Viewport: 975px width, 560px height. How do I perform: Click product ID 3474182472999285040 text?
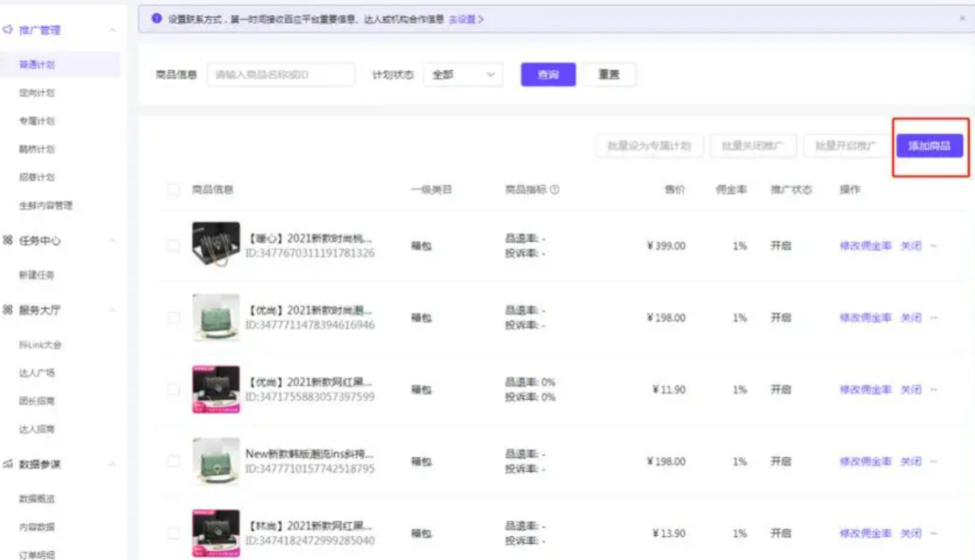point(310,541)
